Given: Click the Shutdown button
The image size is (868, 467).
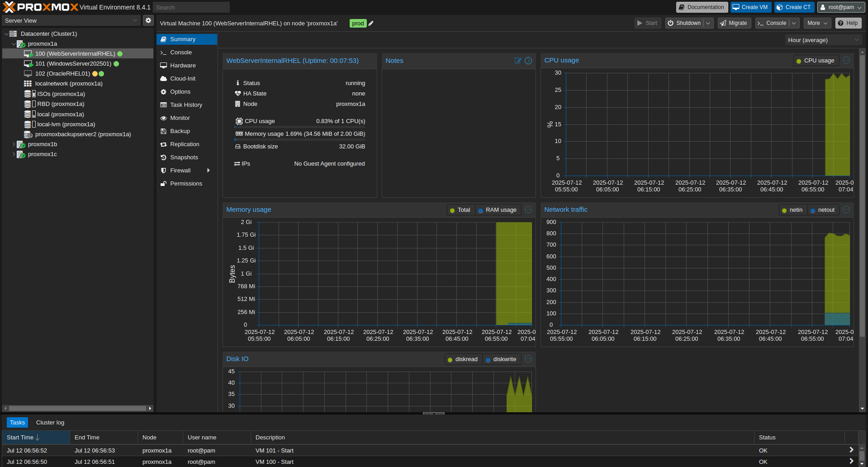Looking at the screenshot, I should [684, 23].
